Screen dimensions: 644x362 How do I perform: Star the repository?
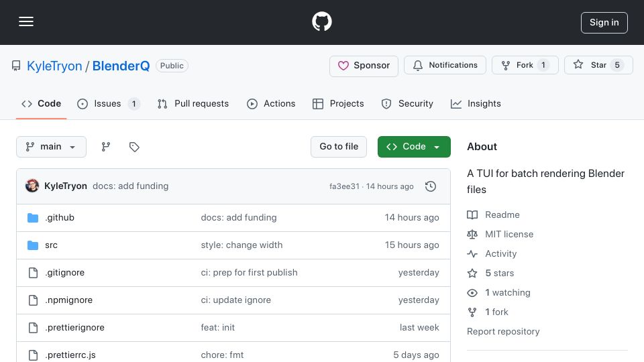(598, 65)
